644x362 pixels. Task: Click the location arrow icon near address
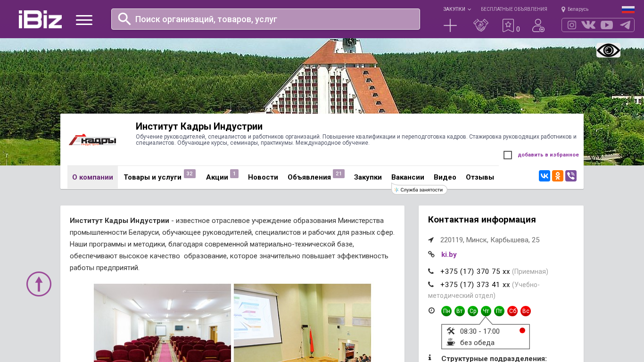tap(431, 240)
